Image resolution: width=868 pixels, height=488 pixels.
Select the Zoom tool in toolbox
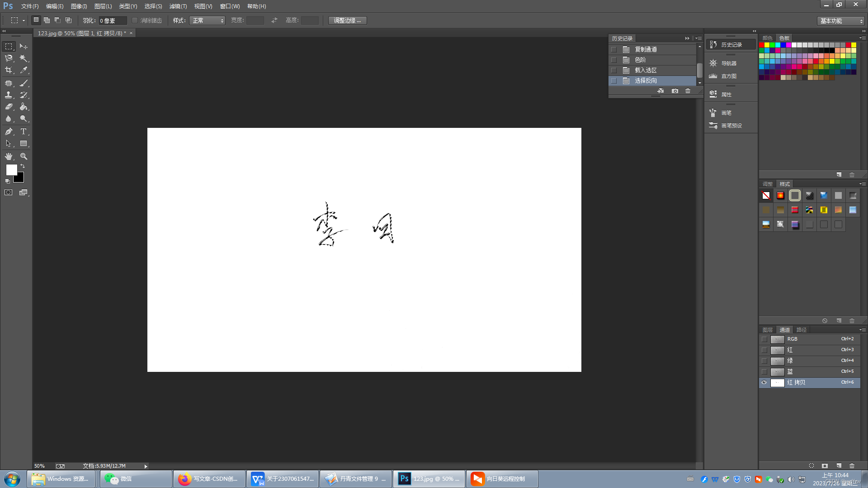(x=24, y=156)
